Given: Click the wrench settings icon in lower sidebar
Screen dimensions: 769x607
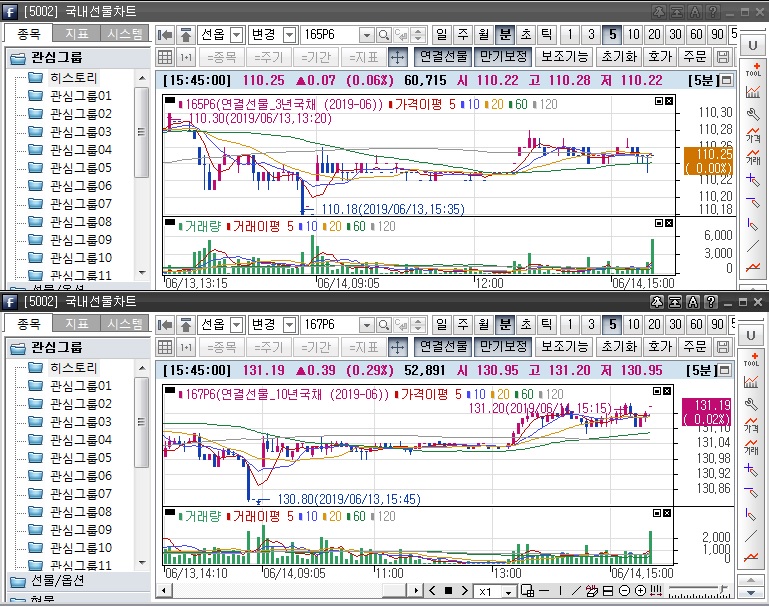Looking at the screenshot, I should click(753, 402).
